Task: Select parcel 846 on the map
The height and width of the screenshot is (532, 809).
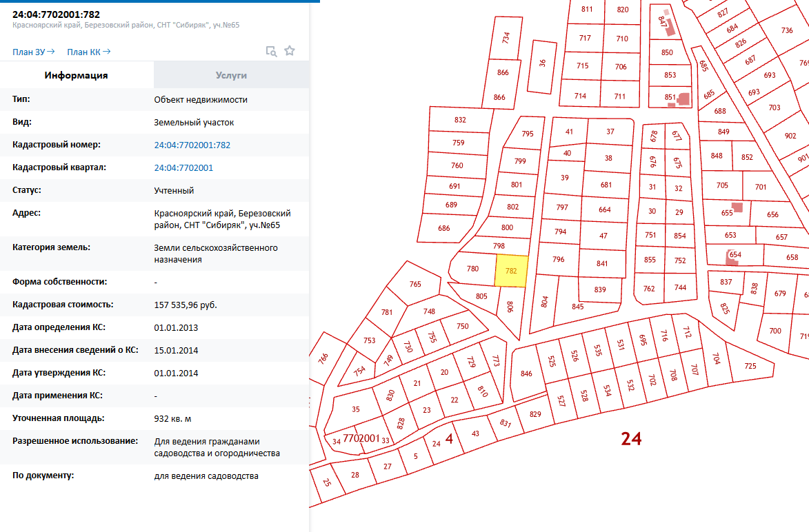Action: coord(526,373)
